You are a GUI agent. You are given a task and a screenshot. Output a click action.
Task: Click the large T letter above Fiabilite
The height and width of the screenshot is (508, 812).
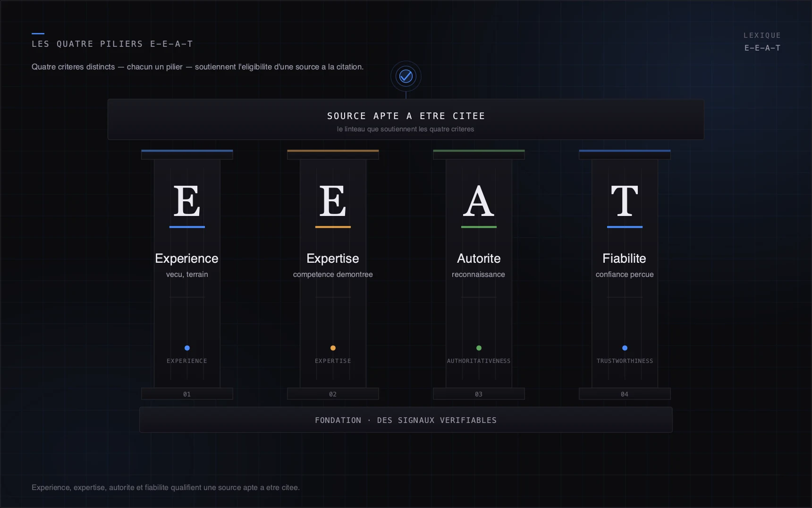[625, 201]
